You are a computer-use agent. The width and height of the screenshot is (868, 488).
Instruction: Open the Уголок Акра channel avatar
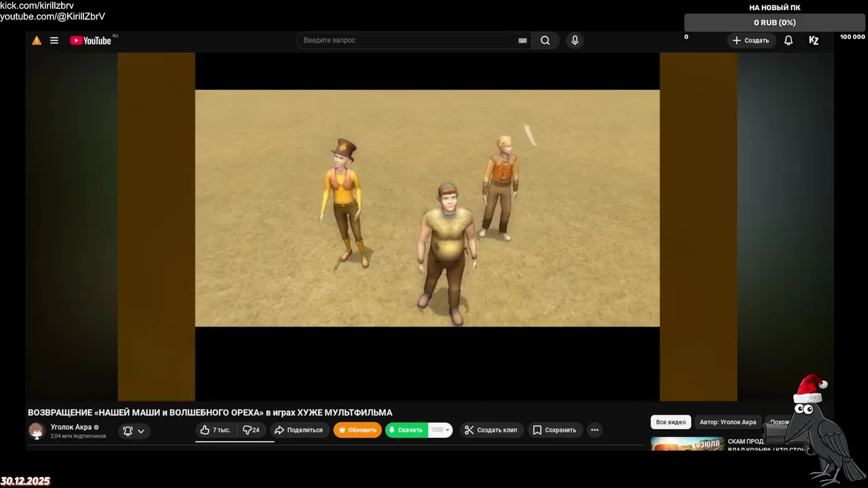coord(37,431)
